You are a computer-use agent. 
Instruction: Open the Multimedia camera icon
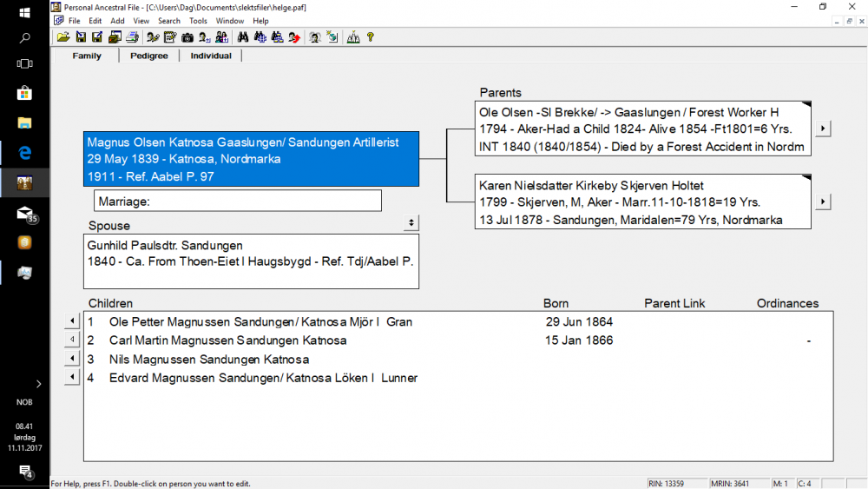coord(187,37)
